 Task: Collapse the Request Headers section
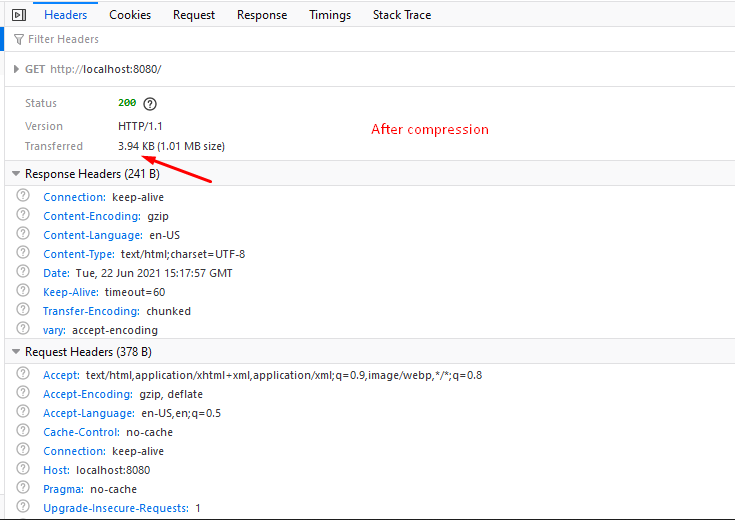pos(16,352)
